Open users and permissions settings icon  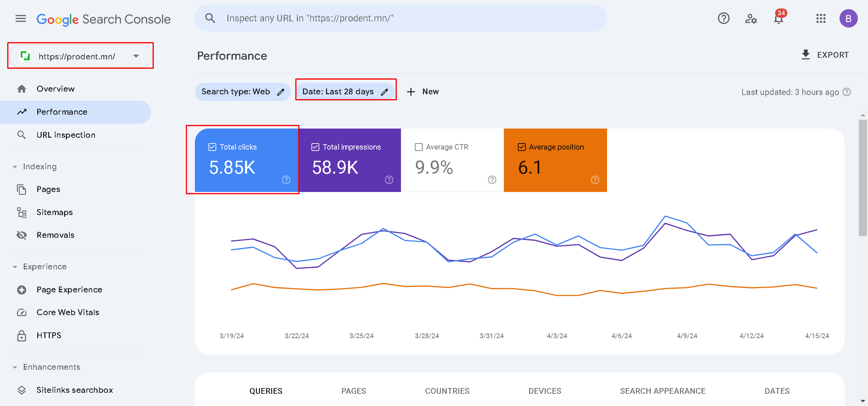pyautogui.click(x=751, y=18)
